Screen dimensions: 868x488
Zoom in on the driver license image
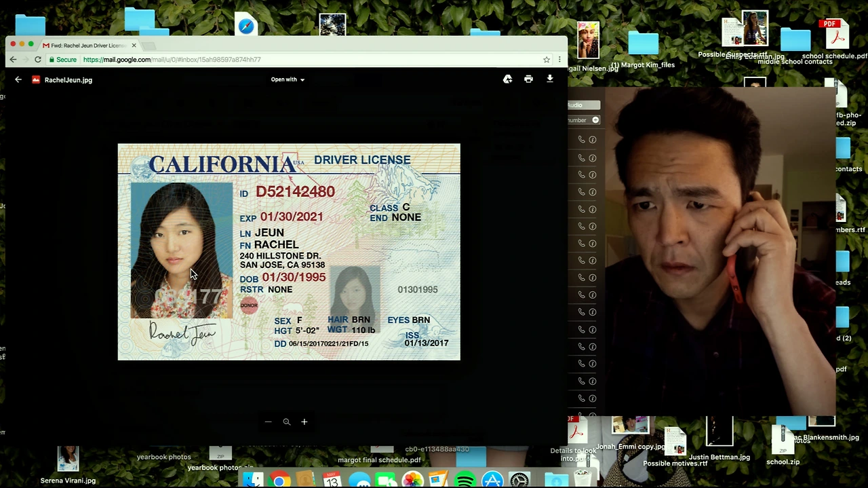tap(304, 422)
